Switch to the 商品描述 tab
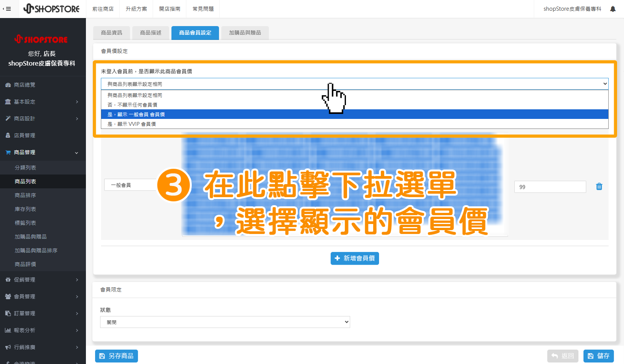Image resolution: width=624 pixels, height=364 pixels. click(x=150, y=33)
